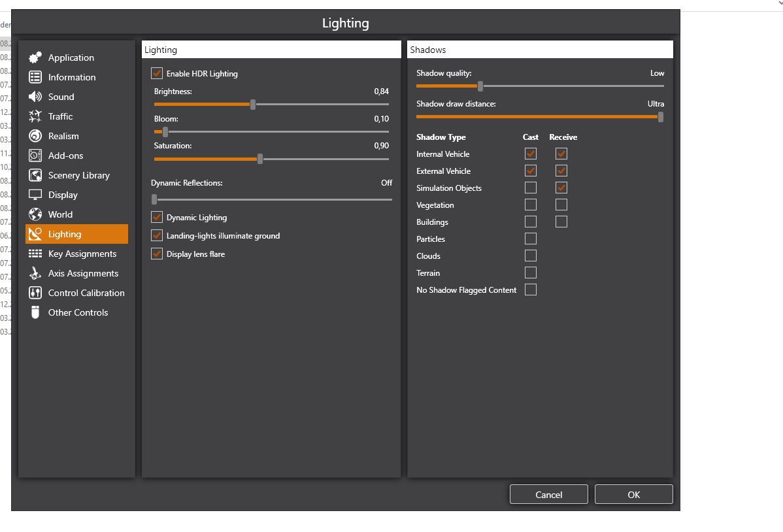Check the No Shadow Flagged Content box
Image resolution: width=783 pixels, height=532 pixels.
(x=531, y=290)
